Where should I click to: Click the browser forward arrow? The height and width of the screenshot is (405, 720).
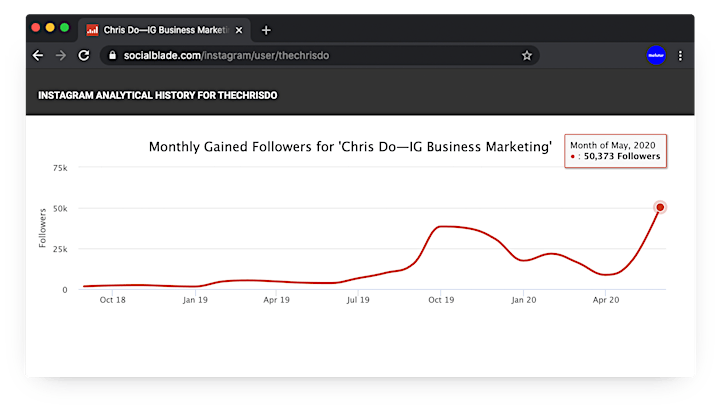pyautogui.click(x=61, y=56)
